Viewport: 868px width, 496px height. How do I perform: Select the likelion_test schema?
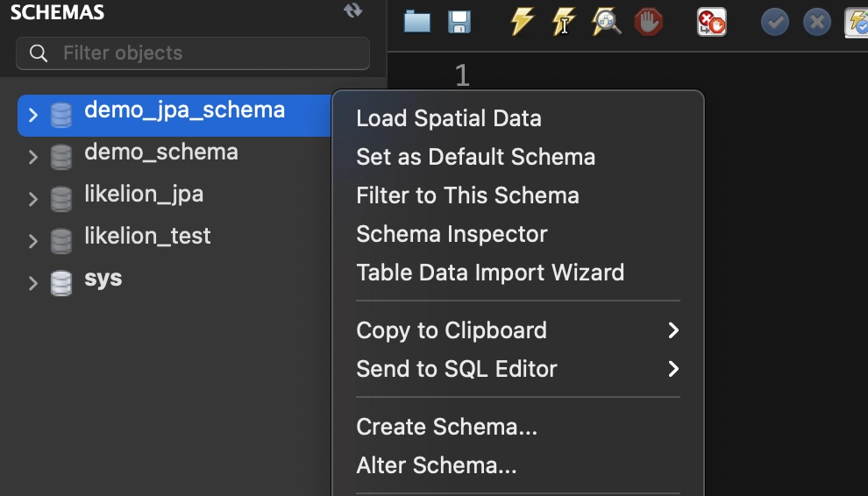click(147, 236)
